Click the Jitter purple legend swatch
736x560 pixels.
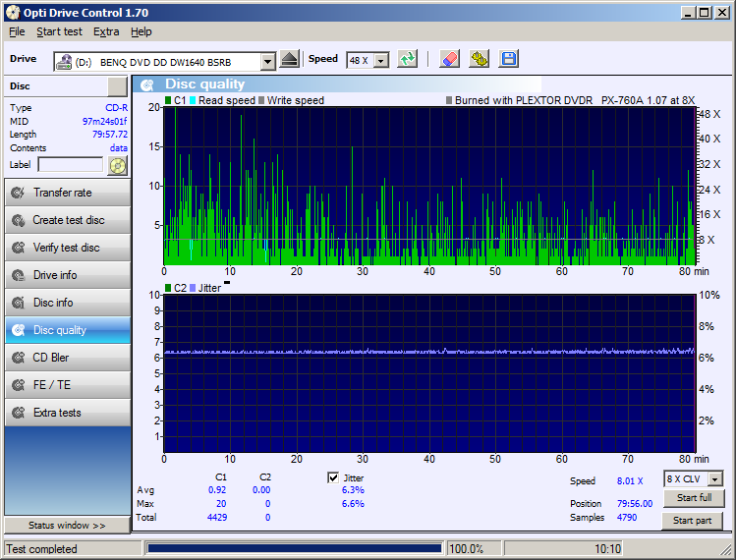point(193,288)
